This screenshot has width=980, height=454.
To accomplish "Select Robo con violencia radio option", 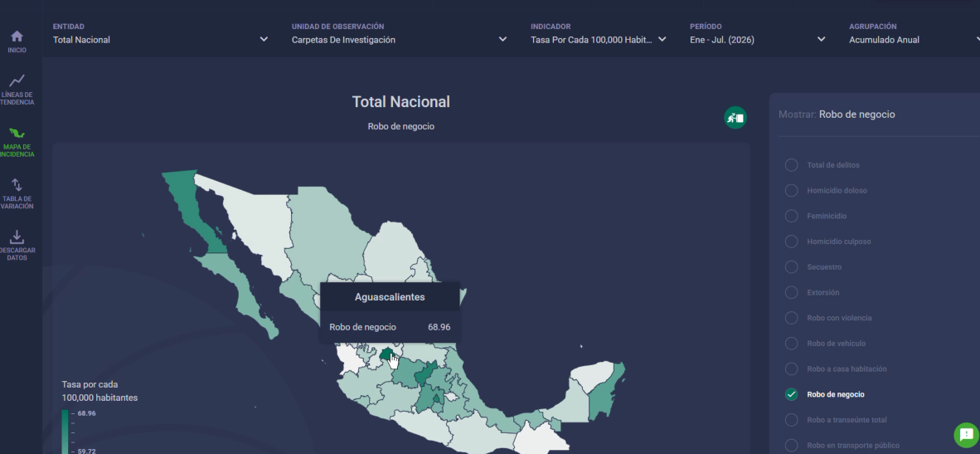I will pos(791,318).
